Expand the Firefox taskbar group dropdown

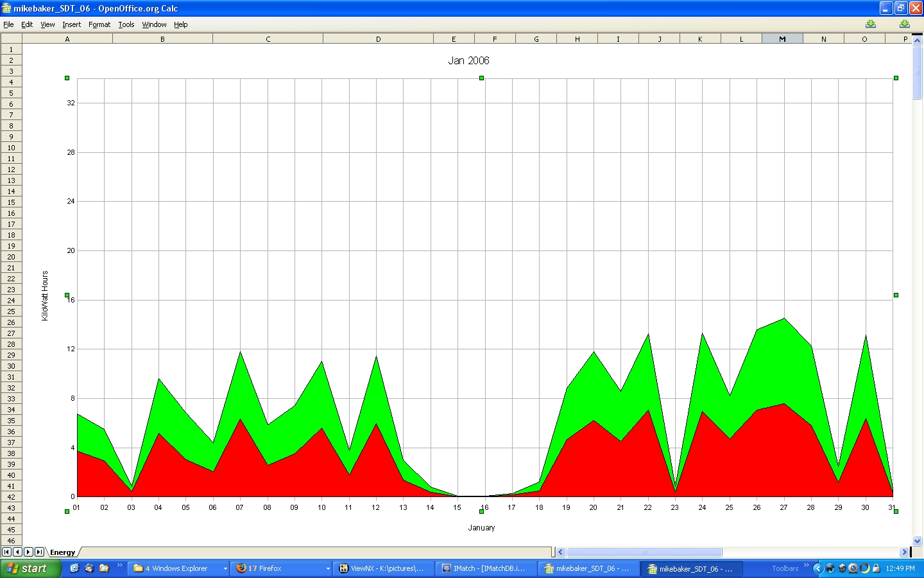(328, 568)
